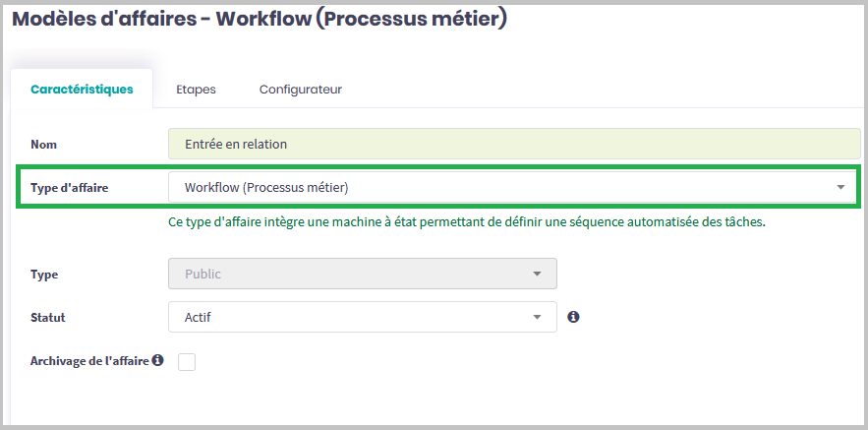Image resolution: width=868 pixels, height=430 pixels.
Task: Click the Nom field label
Action: pos(44,144)
